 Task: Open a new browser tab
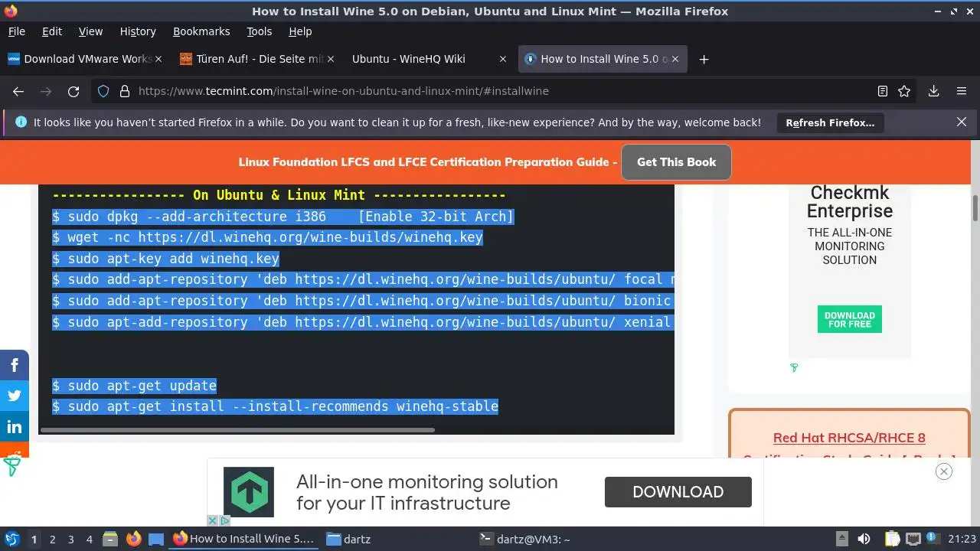pos(704,59)
